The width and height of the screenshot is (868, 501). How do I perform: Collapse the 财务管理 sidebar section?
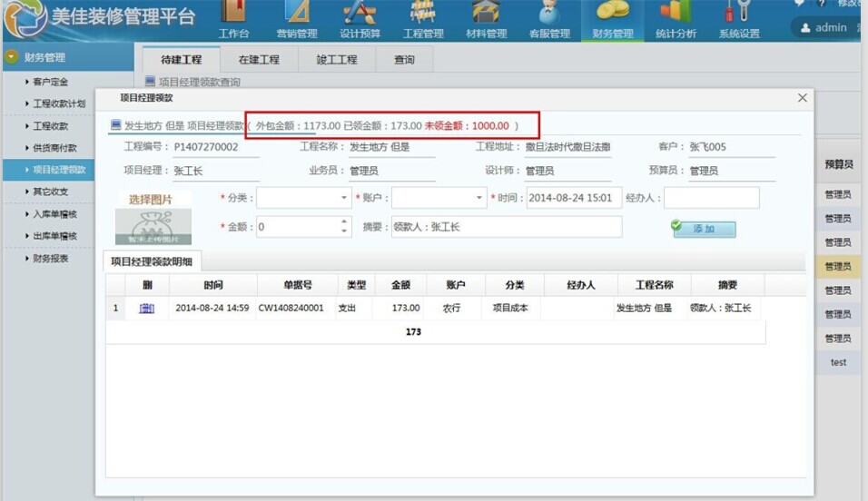click(x=12, y=57)
